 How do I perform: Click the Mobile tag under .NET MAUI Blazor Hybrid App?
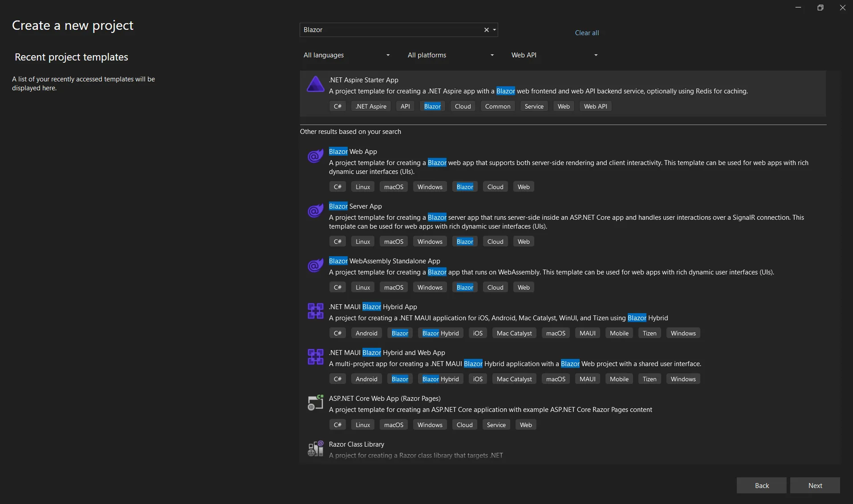(619, 333)
